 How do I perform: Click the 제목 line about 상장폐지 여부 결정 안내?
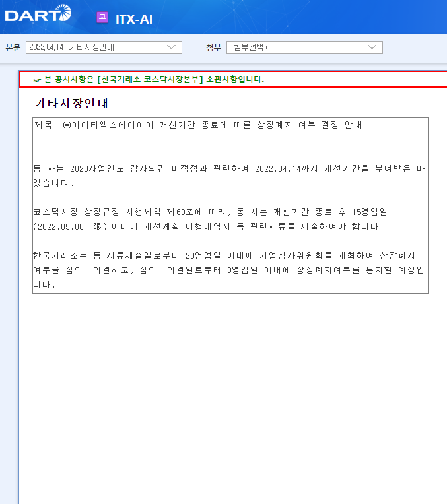click(198, 125)
